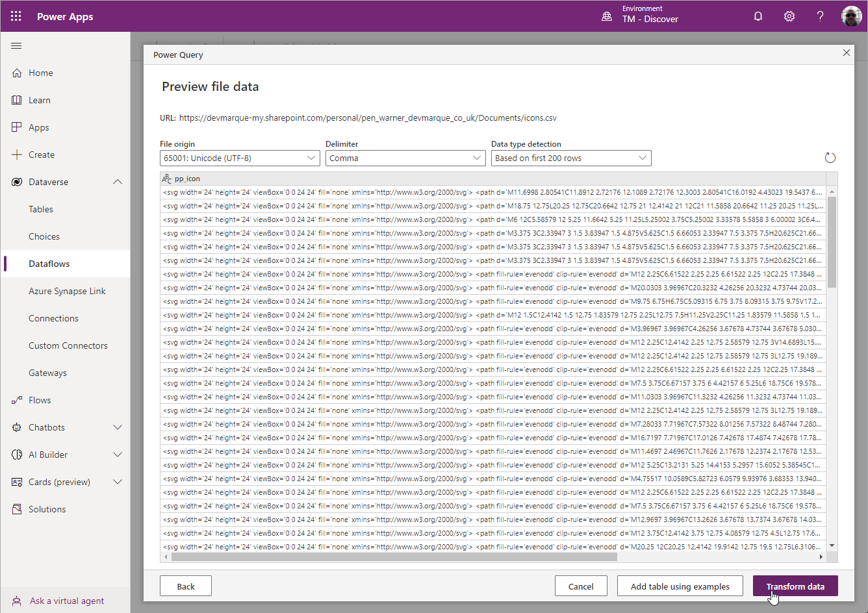Viewport: 868px width, 613px height.
Task: Click Ask a virtual agent
Action: pyautogui.click(x=67, y=601)
